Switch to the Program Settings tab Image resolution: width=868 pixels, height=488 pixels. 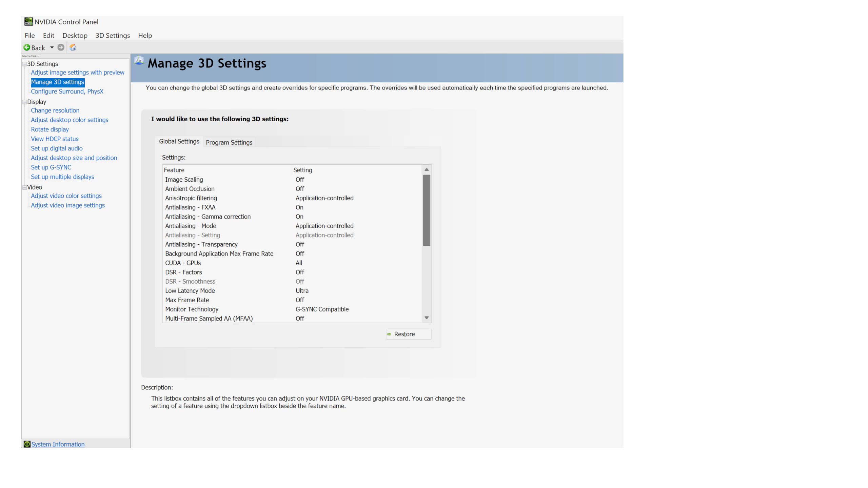(229, 143)
